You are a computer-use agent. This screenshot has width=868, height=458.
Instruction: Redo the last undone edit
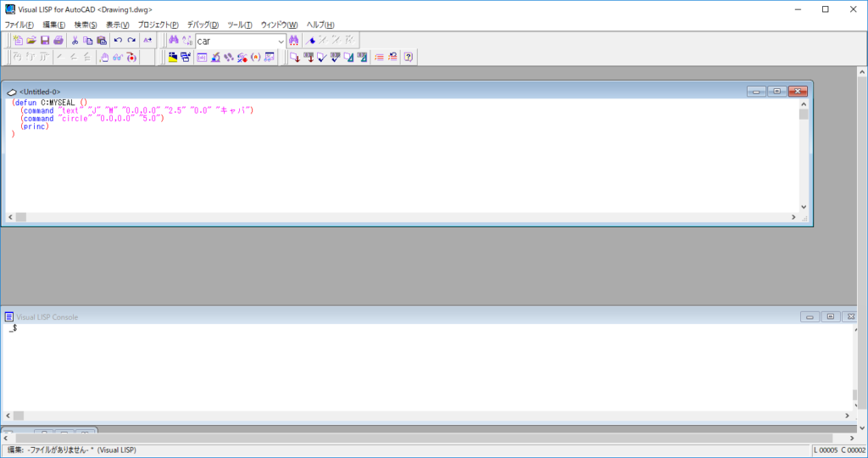point(131,41)
